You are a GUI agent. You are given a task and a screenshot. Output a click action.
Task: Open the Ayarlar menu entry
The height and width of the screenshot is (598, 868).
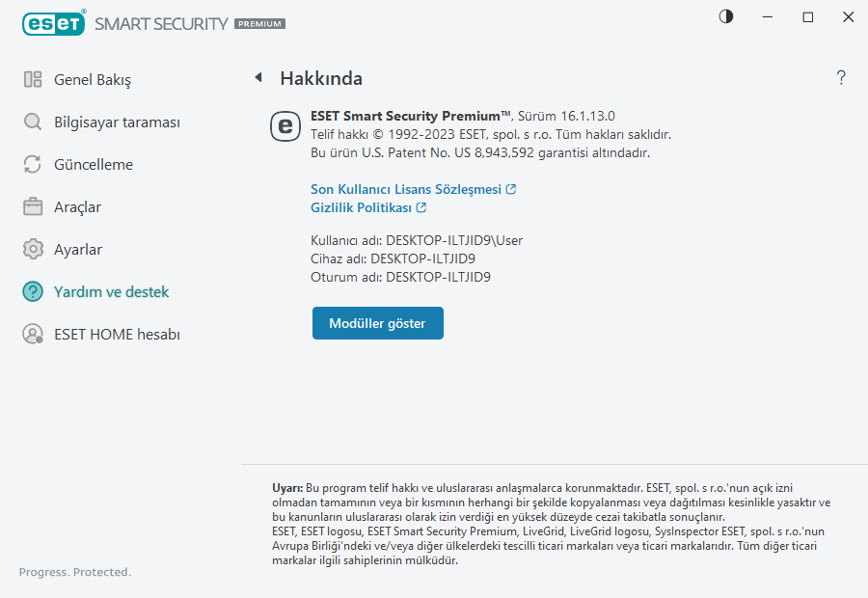point(78,250)
